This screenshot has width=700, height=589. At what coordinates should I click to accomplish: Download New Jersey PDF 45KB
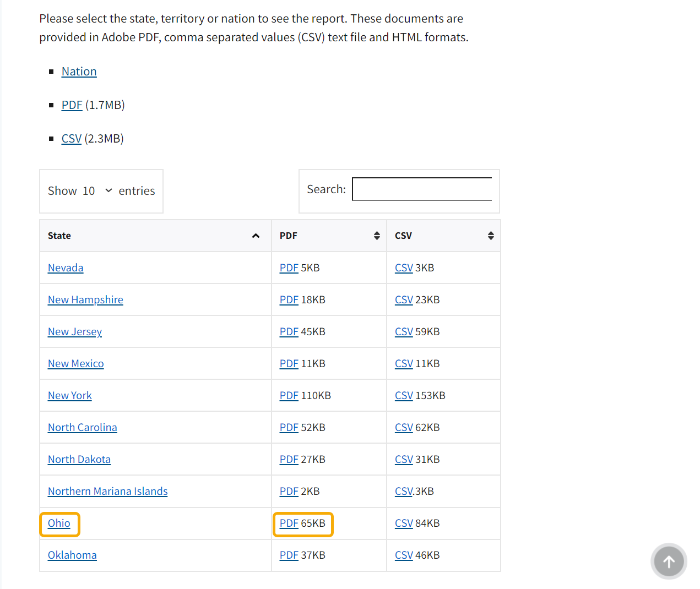[x=289, y=332]
